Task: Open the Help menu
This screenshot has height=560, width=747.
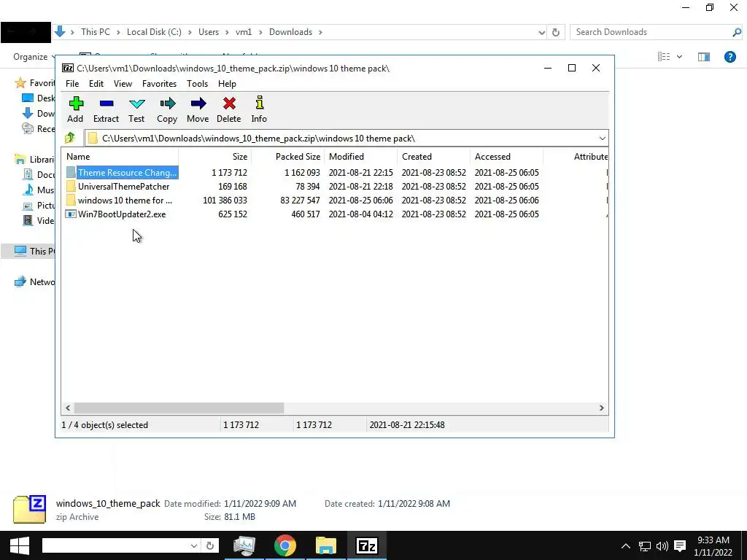Action: (228, 84)
